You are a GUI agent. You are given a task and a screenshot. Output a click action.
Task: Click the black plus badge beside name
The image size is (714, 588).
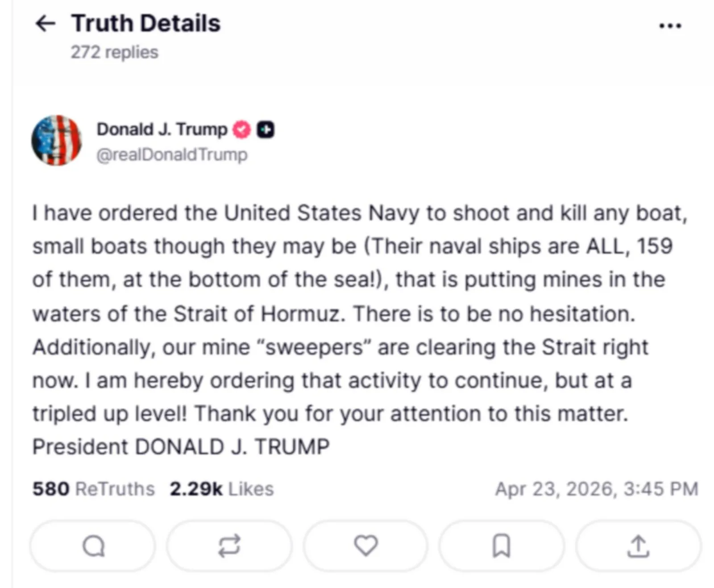tap(266, 129)
